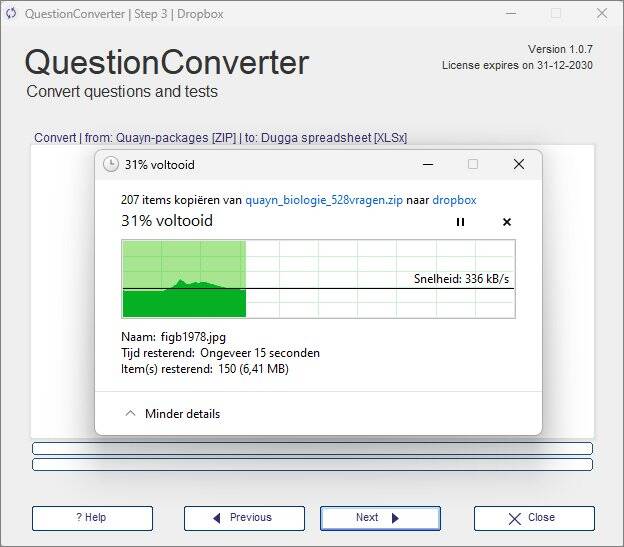Click the clock icon in the copy dialog title
Image resolution: width=624 pixels, height=547 pixels.
[x=111, y=164]
